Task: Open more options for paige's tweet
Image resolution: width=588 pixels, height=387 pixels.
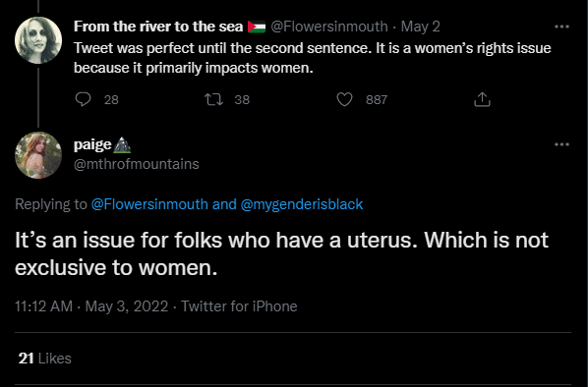Action: (561, 144)
